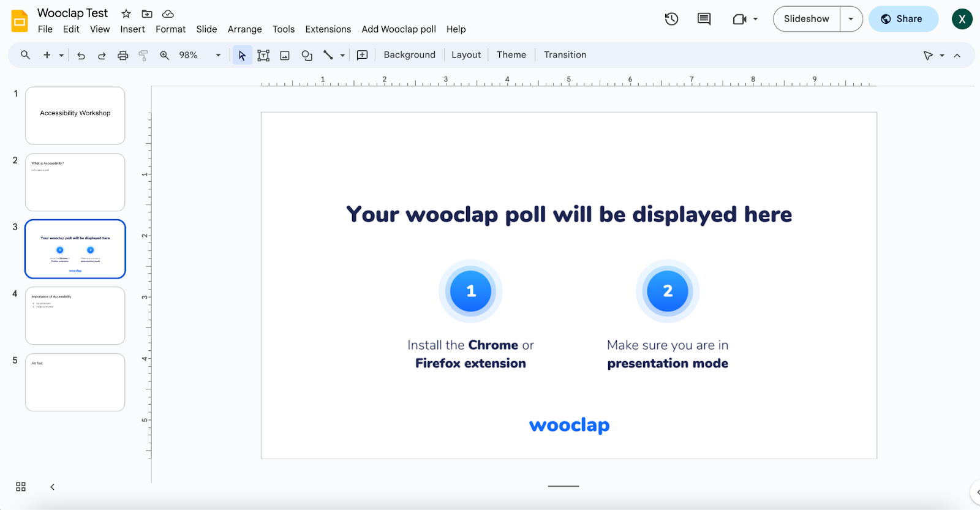Select slide 4 Importance of Accessibility thumbnail

[75, 316]
